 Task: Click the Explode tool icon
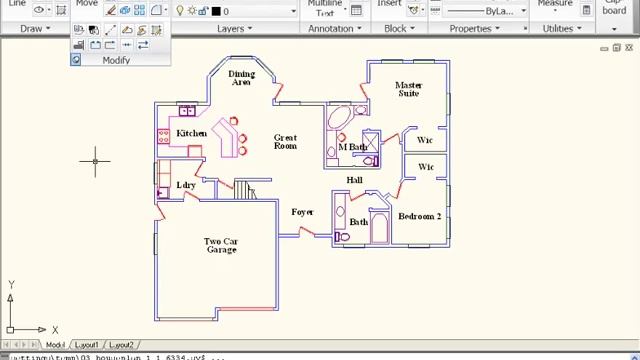tap(125, 10)
